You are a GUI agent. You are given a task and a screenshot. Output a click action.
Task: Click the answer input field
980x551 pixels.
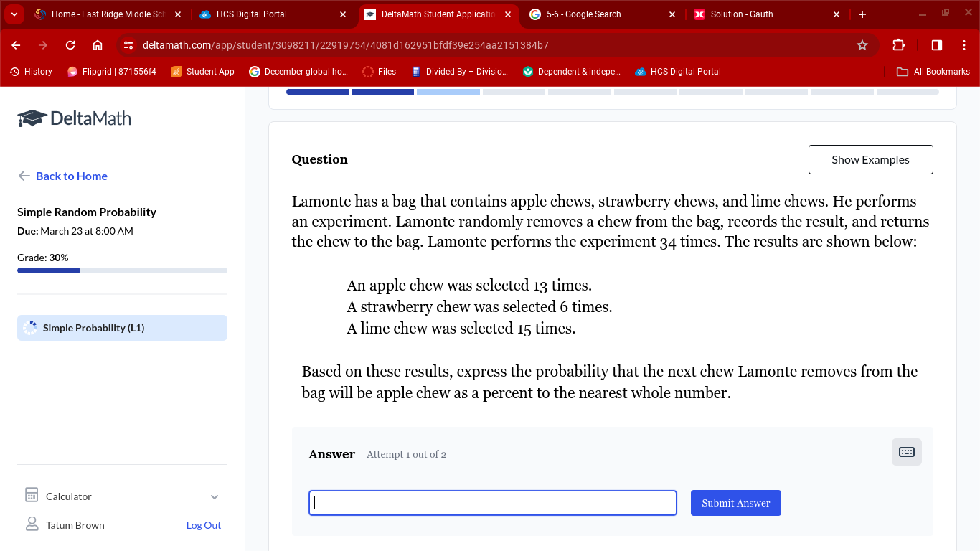coord(493,503)
